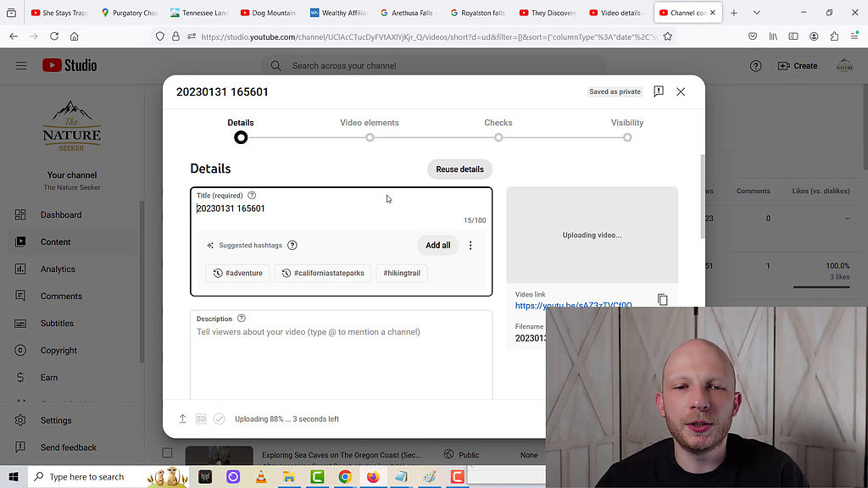Open the hashtags three-dot options menu

click(x=470, y=245)
